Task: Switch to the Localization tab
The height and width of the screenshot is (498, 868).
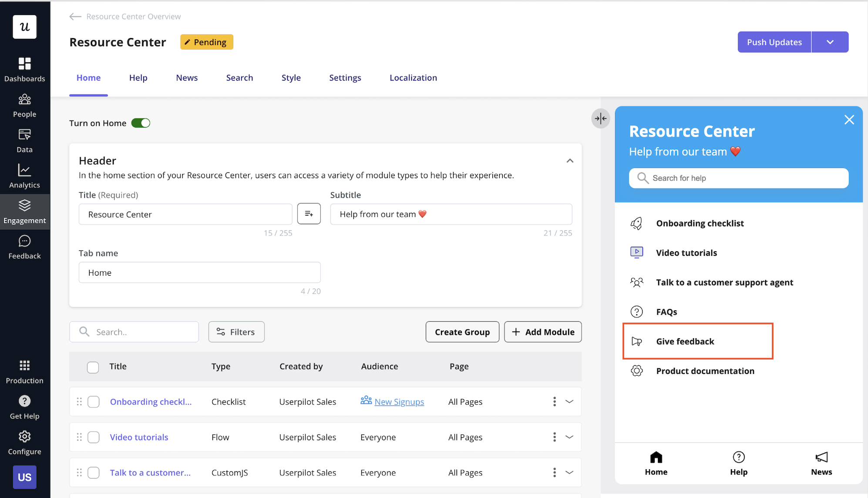Action: click(x=413, y=78)
